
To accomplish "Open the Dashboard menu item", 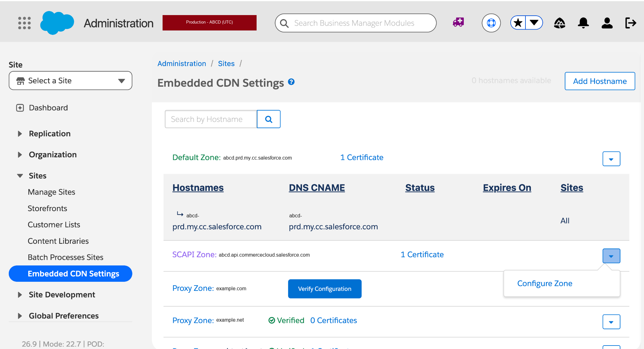I will [x=48, y=108].
